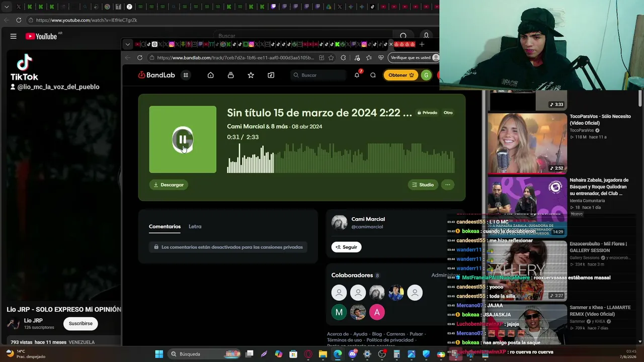
Task: Open BandLab star favorites icon
Action: coord(251,75)
